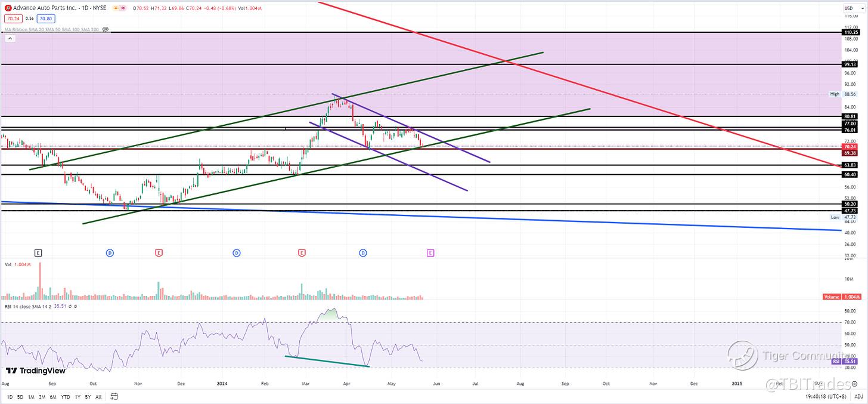868x404 pixels.
Task: Click the D dividend marker in April
Action: click(362, 253)
